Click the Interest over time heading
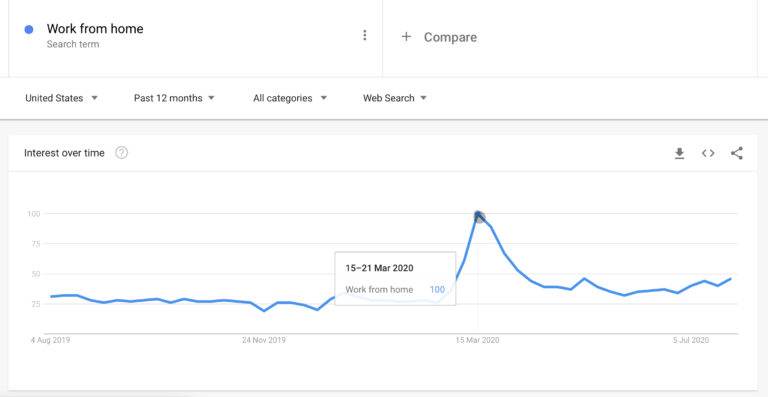The width and height of the screenshot is (768, 397). coord(64,153)
